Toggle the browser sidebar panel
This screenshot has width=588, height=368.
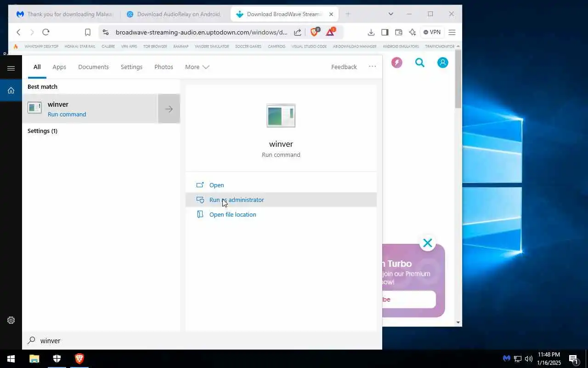click(x=385, y=32)
